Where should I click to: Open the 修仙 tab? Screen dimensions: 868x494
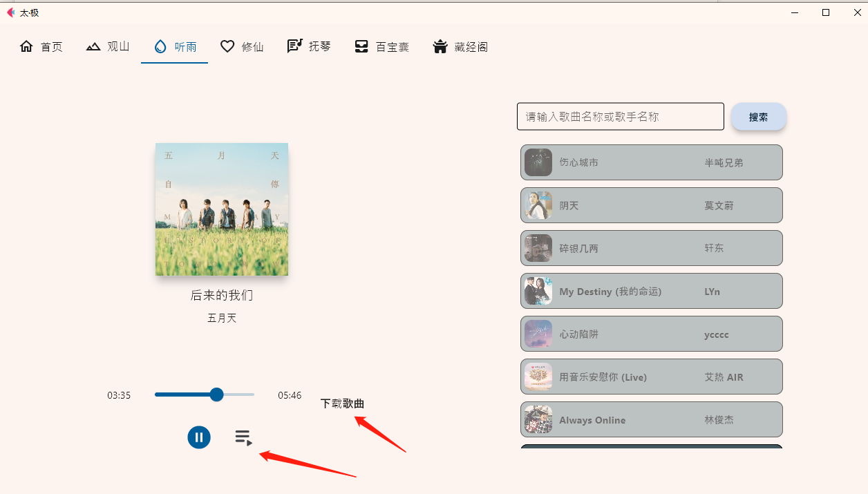[242, 47]
